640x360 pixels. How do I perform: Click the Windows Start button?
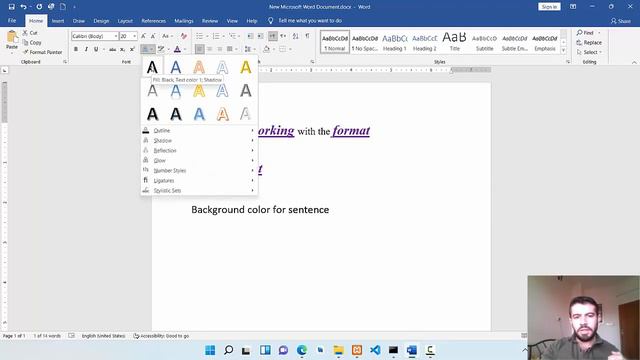click(210, 350)
